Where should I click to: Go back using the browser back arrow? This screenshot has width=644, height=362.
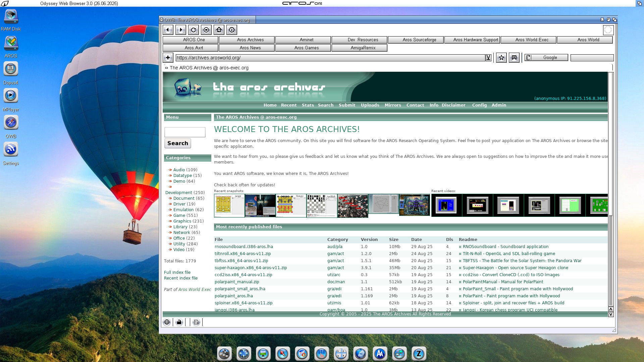click(x=168, y=30)
